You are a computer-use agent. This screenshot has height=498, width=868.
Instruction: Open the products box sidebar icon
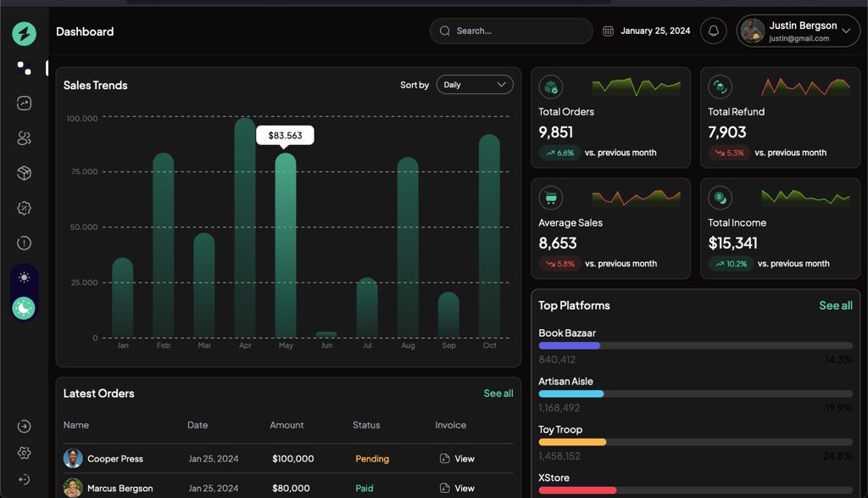coord(24,173)
